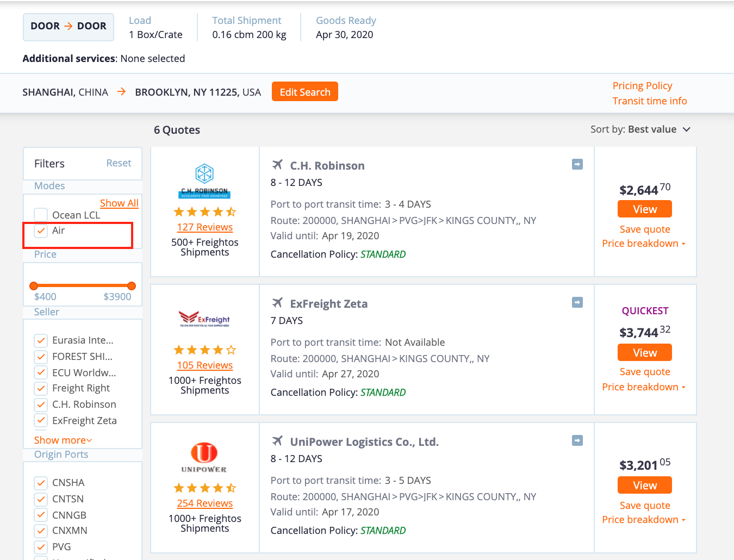Screen dimensions: 734x560
Task: Open the 254 Reviews link
Action: click(x=204, y=503)
